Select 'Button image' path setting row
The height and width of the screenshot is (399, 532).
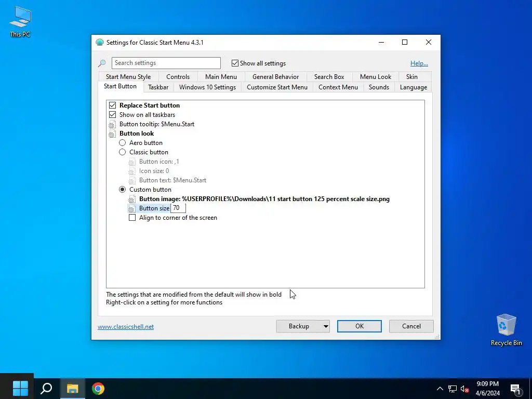point(264,199)
